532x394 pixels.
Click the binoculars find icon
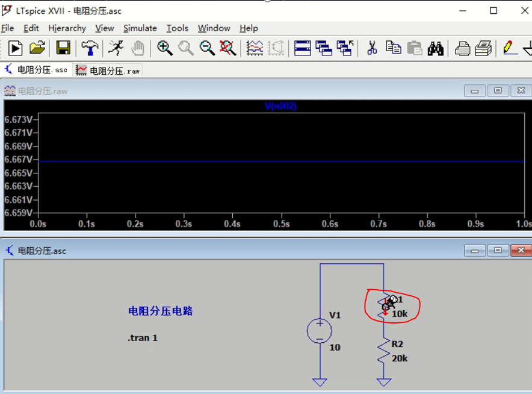(x=436, y=48)
